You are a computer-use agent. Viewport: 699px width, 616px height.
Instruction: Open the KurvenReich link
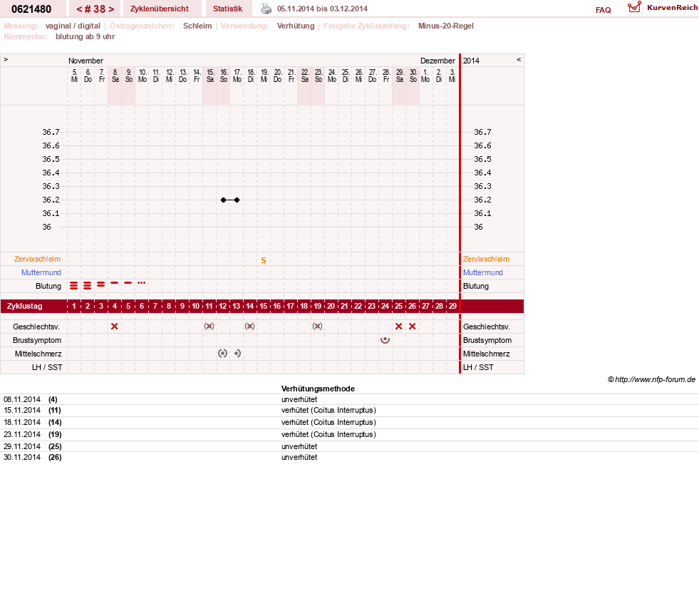click(x=672, y=8)
